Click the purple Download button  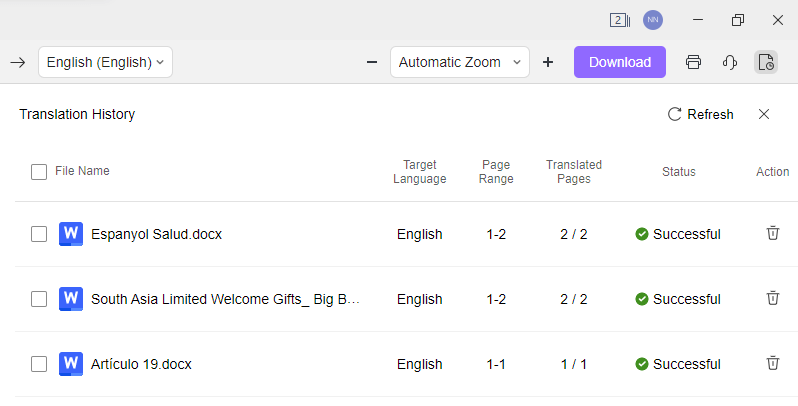[x=620, y=62]
